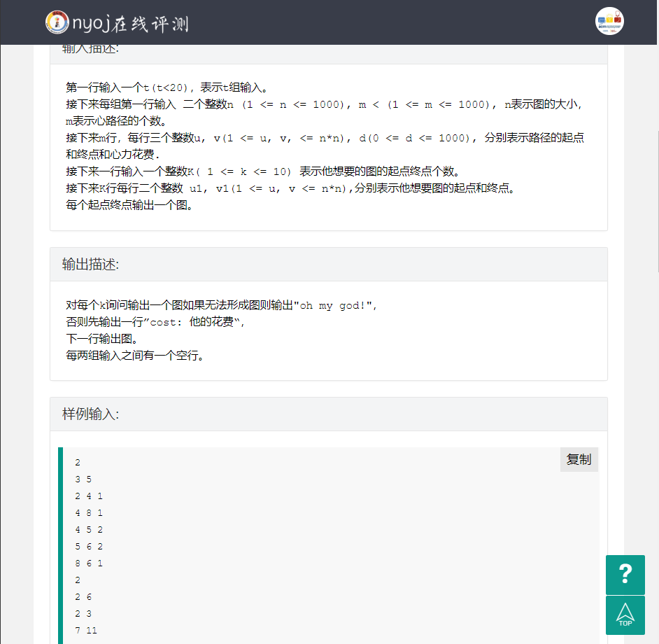Click sample input line '8 6 1'
Image resolution: width=659 pixels, height=644 pixels.
tap(89, 563)
